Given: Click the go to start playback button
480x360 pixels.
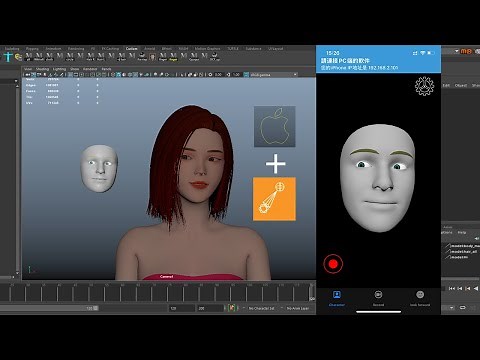Looking at the screenshot, I should point(451,288).
